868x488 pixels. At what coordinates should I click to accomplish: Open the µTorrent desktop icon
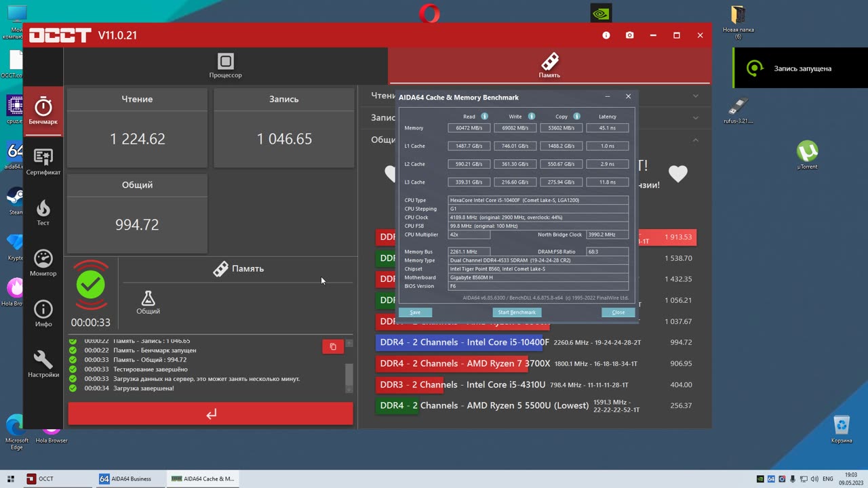click(x=807, y=155)
